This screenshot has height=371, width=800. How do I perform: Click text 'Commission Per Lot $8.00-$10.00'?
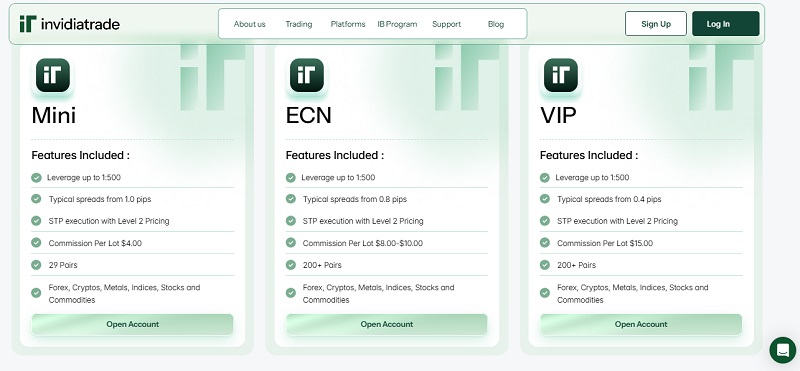pyautogui.click(x=363, y=243)
